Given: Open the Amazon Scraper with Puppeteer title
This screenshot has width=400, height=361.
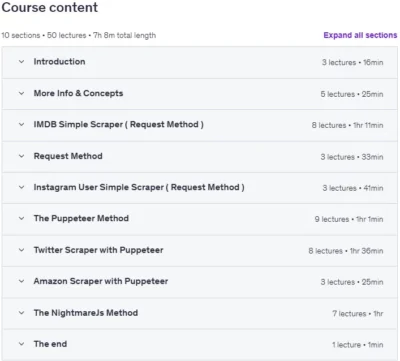Looking at the screenshot, I should (101, 281).
